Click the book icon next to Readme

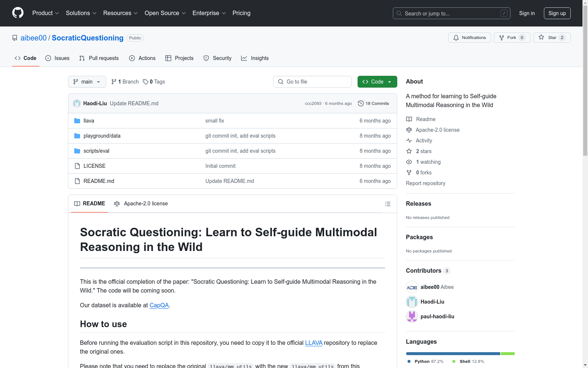coord(409,119)
